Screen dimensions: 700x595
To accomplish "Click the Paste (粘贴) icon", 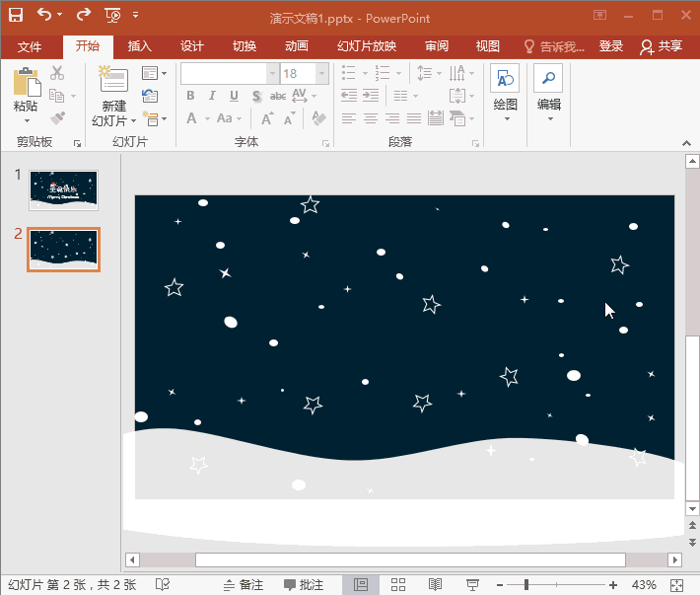I will tap(26, 83).
